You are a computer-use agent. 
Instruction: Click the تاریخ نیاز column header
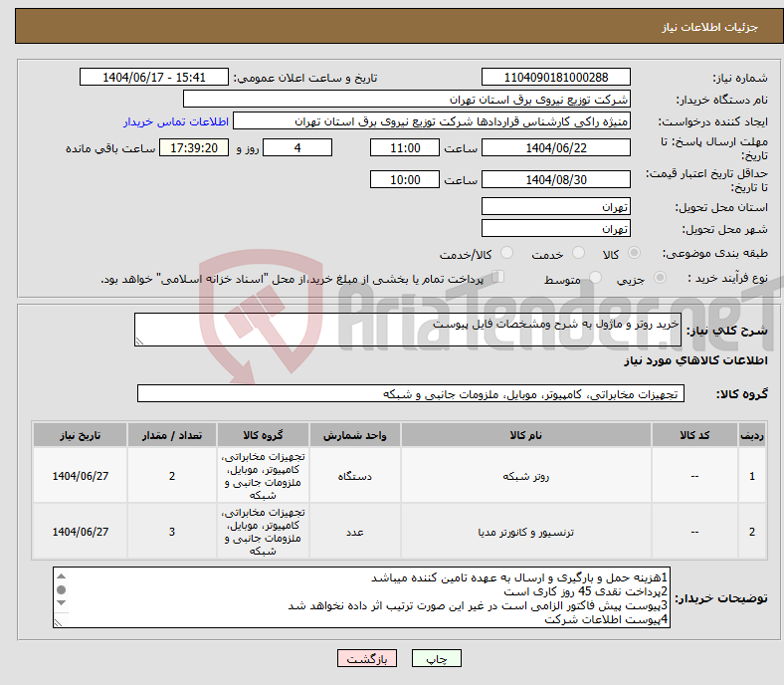click(80, 435)
